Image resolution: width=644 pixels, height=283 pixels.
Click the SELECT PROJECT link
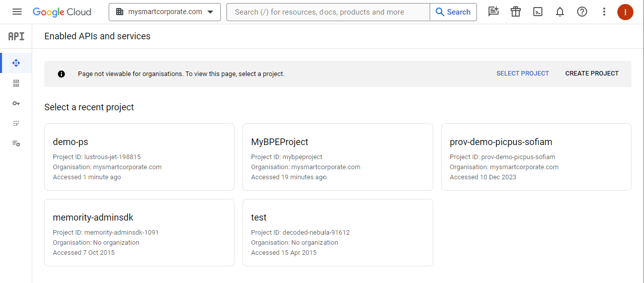click(523, 74)
